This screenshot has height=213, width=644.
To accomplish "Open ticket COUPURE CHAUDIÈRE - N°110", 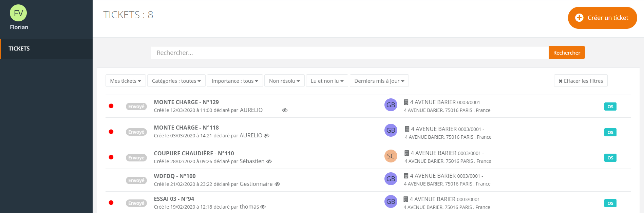I will click(194, 153).
